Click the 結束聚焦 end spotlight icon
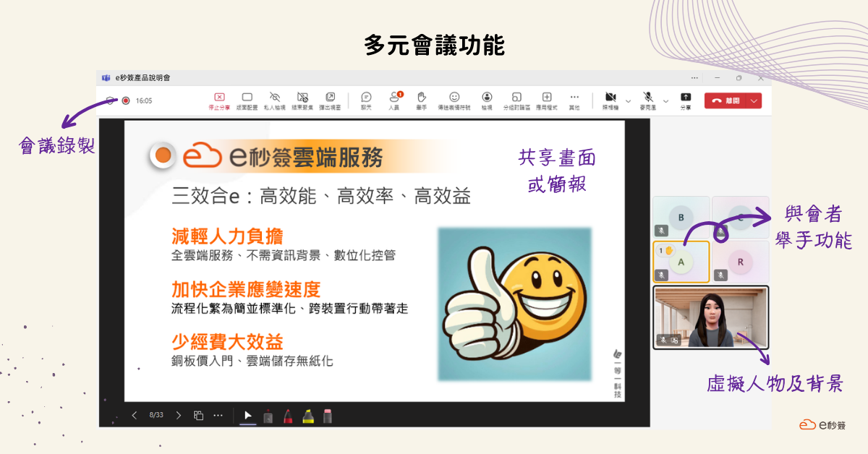This screenshot has height=454, width=868. (x=302, y=97)
